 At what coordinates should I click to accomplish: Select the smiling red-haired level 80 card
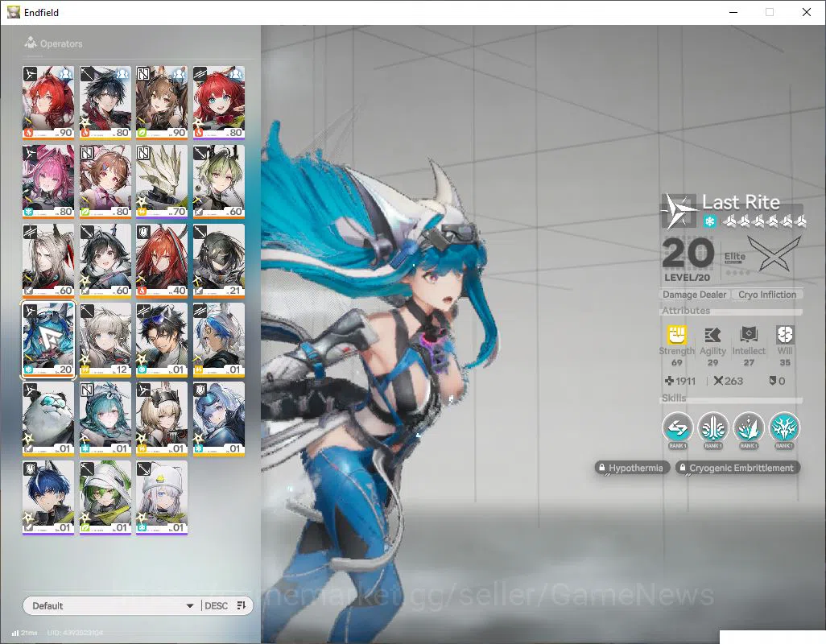point(219,103)
